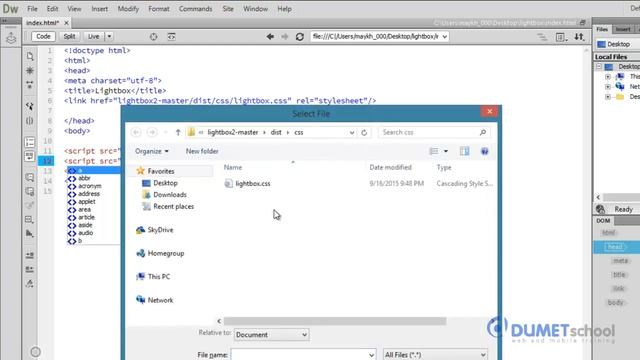
Task: Open the document address URL dropdown
Action: click(x=444, y=36)
